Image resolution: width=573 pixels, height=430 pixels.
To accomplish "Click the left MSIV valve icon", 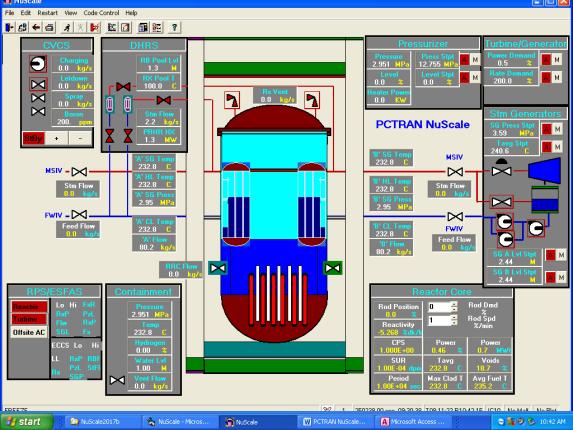I will (79, 171).
